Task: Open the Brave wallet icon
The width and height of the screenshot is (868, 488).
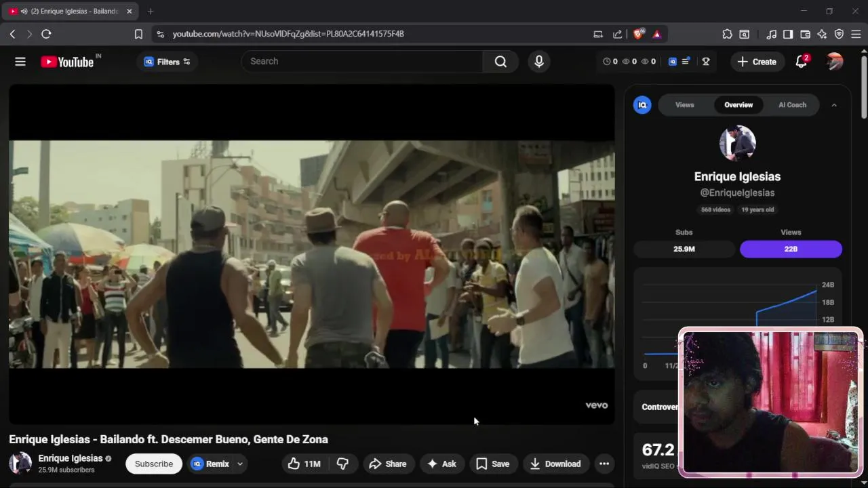Action: [x=805, y=34]
